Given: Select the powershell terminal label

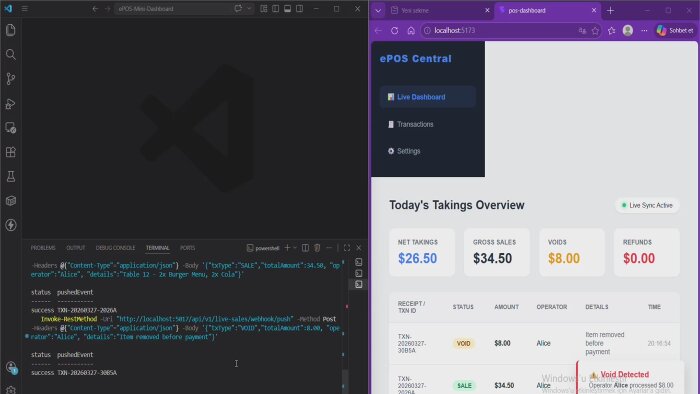Looking at the screenshot, I should tap(263, 248).
